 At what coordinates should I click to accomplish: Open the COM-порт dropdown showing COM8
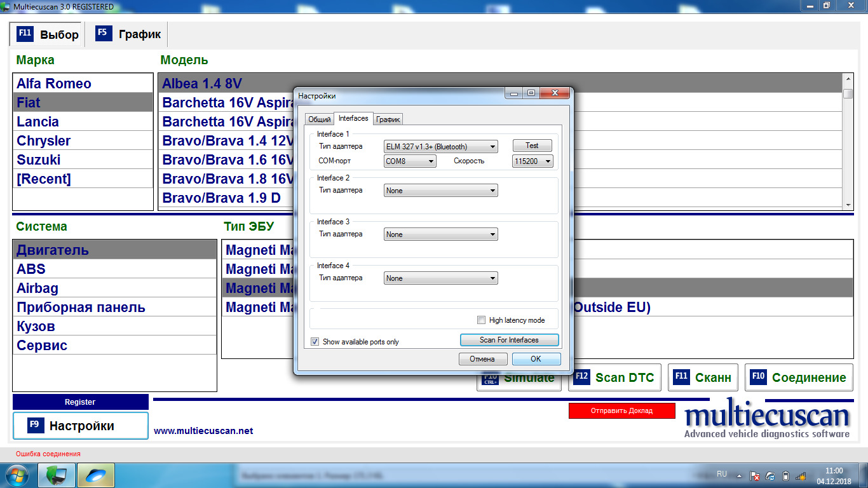(410, 161)
